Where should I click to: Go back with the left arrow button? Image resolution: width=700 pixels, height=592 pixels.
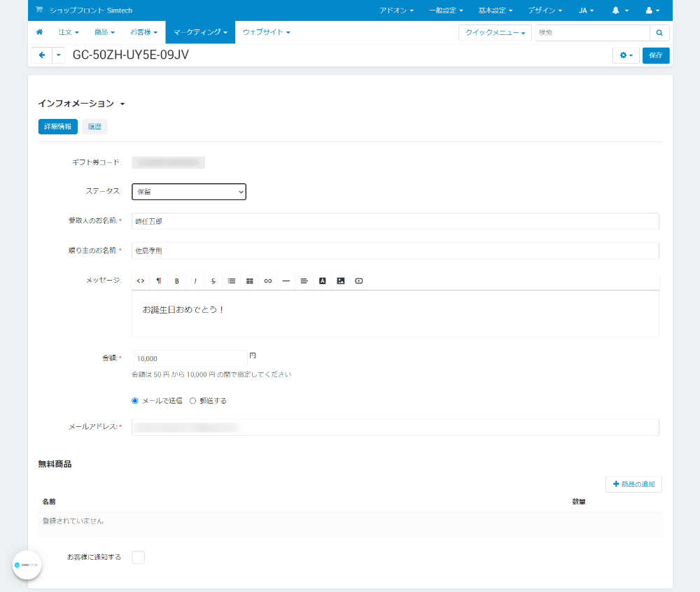42,55
